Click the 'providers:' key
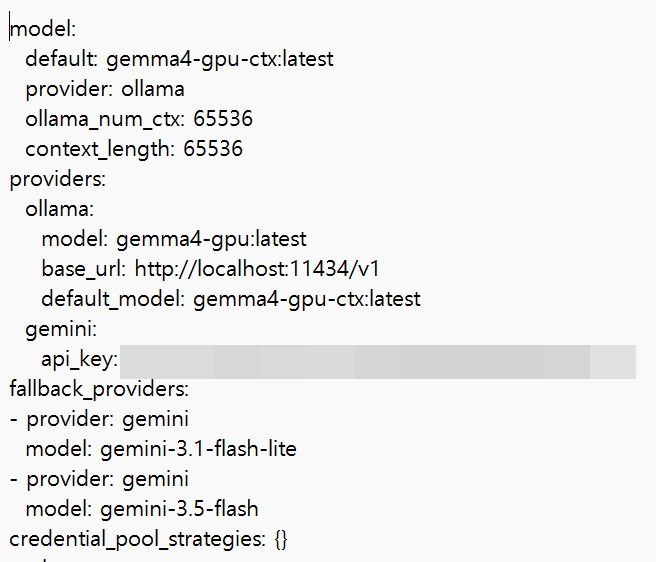 [58, 180]
